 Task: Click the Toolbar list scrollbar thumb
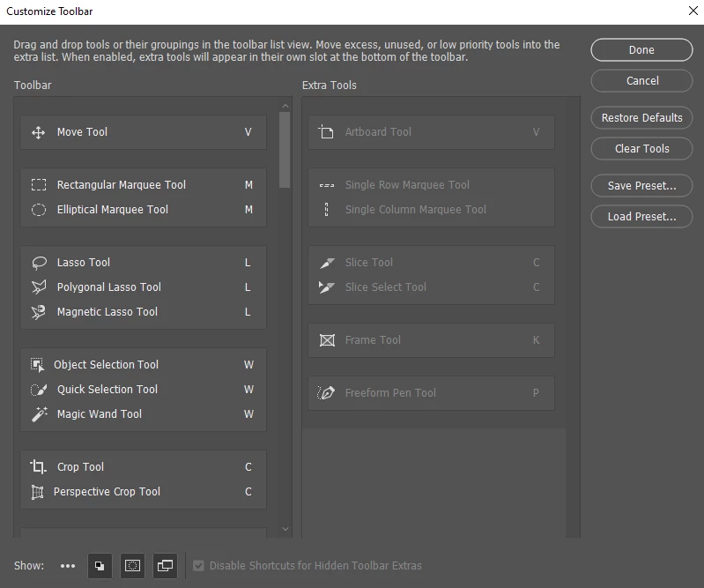pos(285,150)
